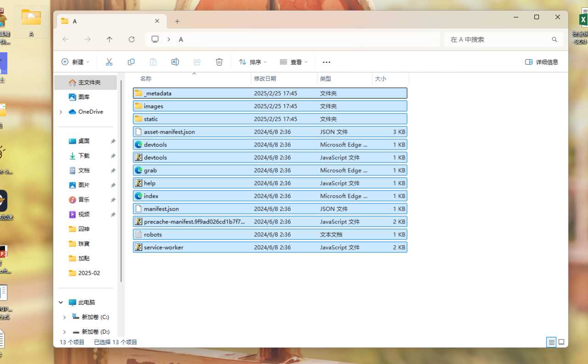This screenshot has height=364, width=588.
Task: Toggle the 详细信息 details pane
Action: coord(541,62)
